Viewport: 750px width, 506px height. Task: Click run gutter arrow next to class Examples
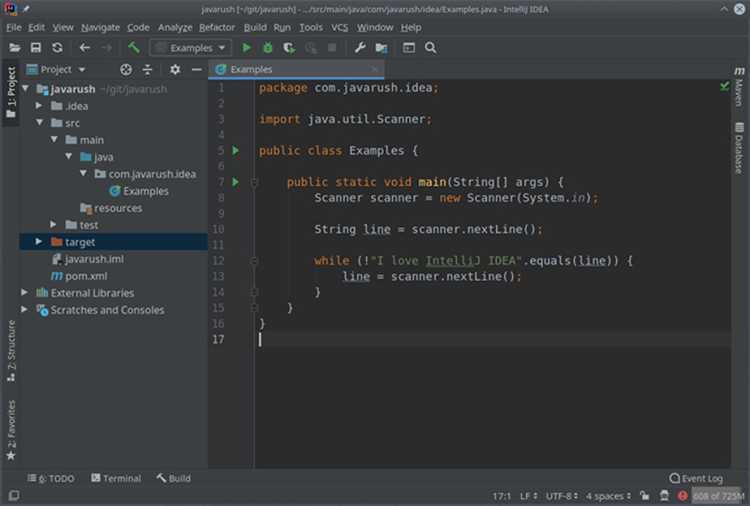click(x=235, y=151)
